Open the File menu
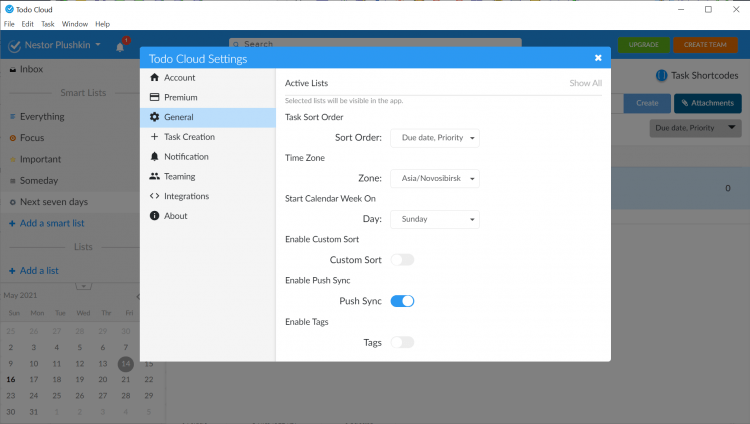 click(9, 24)
